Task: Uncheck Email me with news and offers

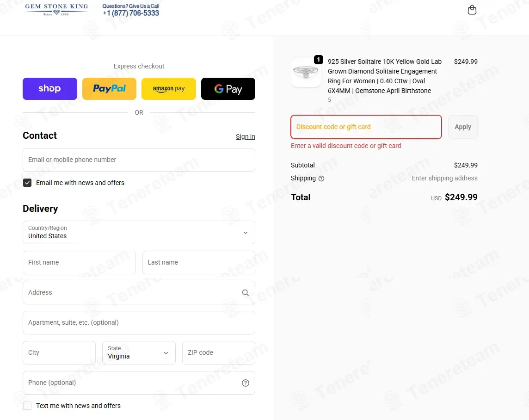Action: coord(27,183)
